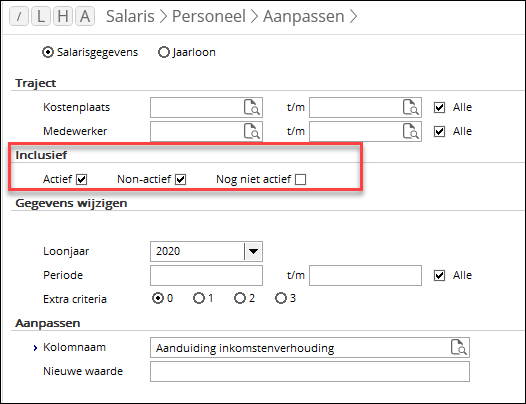
Task: Click the A shortcut button
Action: (85, 16)
